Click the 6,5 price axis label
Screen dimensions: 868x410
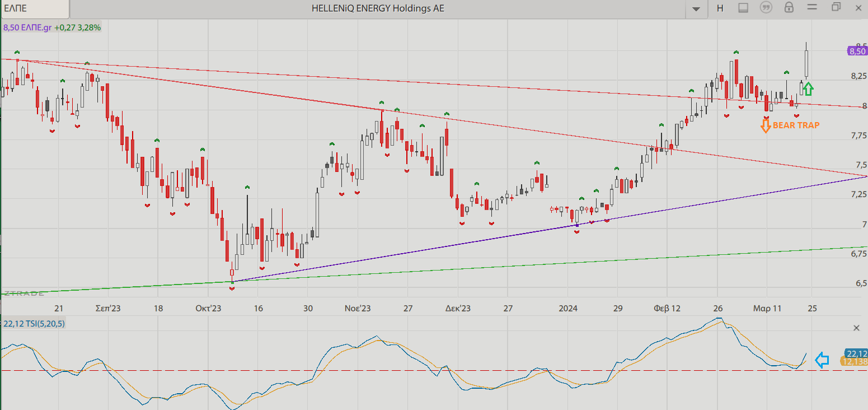[x=861, y=283]
